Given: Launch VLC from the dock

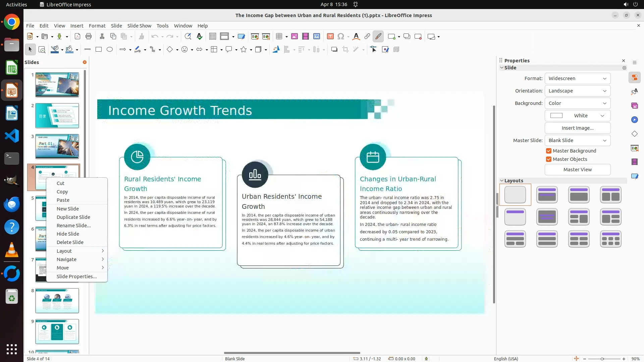Looking at the screenshot, I should point(12,250).
